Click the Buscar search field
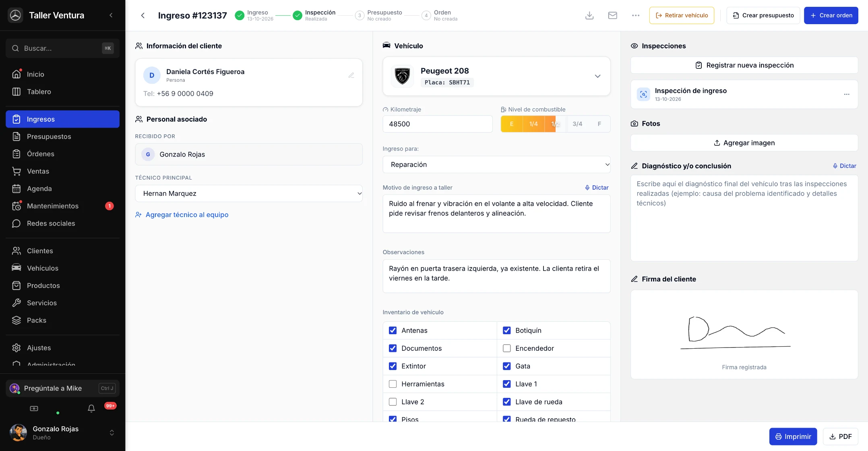 [62, 48]
